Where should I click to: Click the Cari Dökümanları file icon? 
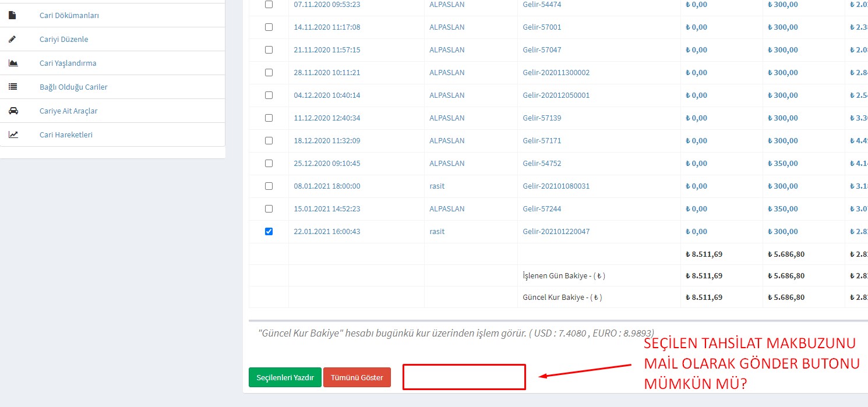click(x=13, y=15)
